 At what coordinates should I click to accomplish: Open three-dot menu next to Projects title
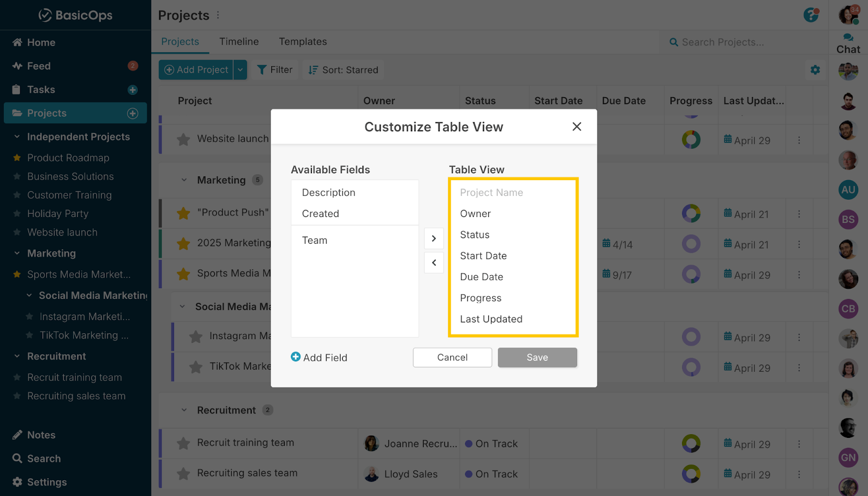coord(218,15)
